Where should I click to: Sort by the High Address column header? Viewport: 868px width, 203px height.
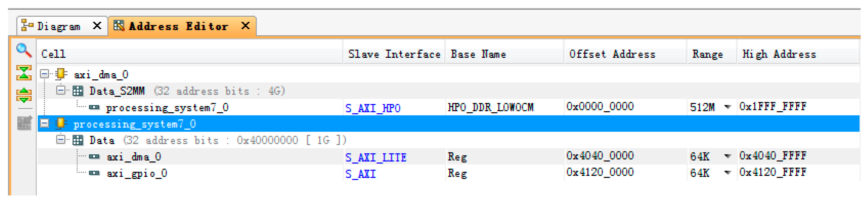798,54
